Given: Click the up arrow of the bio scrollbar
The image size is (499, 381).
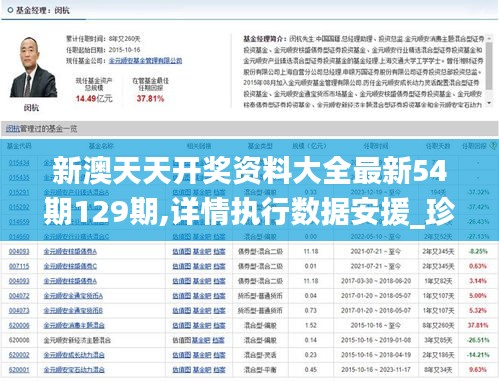Looking at the screenshot, I should (x=489, y=39).
